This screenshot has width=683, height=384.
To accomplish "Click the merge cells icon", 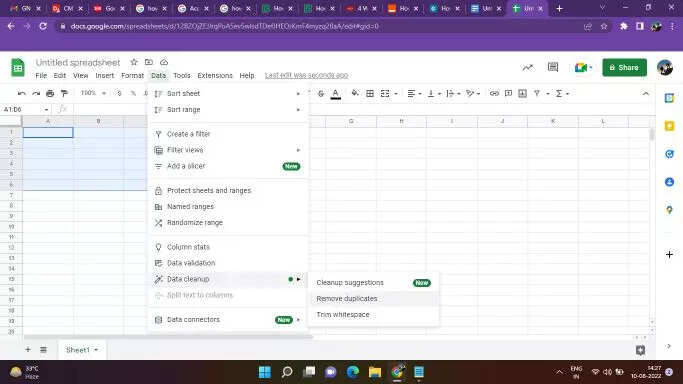I will (x=385, y=93).
